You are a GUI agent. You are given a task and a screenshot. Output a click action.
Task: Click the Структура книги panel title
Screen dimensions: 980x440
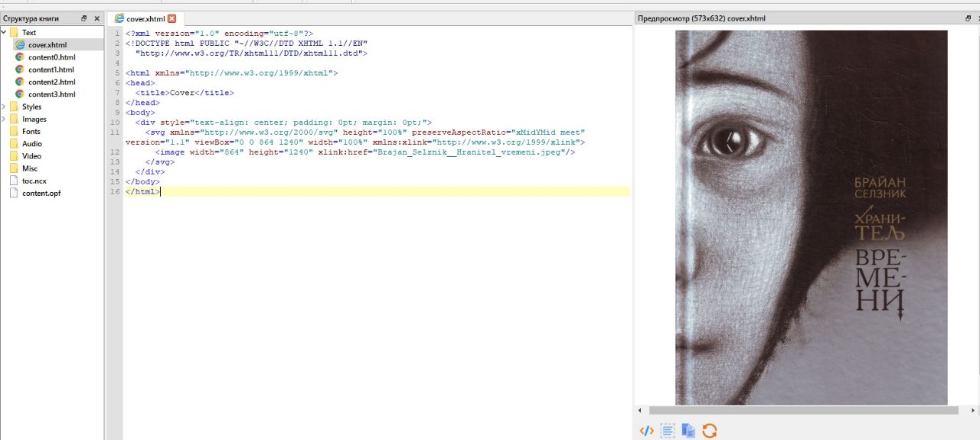pos(31,18)
